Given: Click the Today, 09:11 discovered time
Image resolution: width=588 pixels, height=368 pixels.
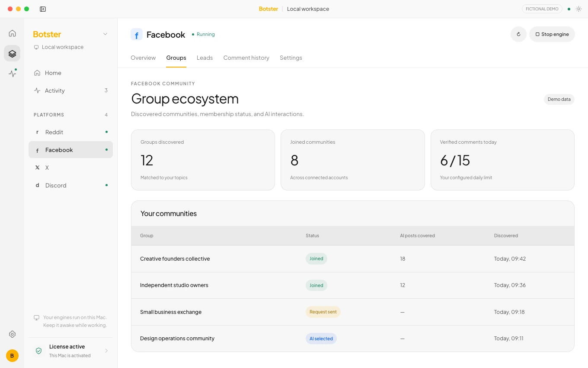Looking at the screenshot, I should (509, 339).
